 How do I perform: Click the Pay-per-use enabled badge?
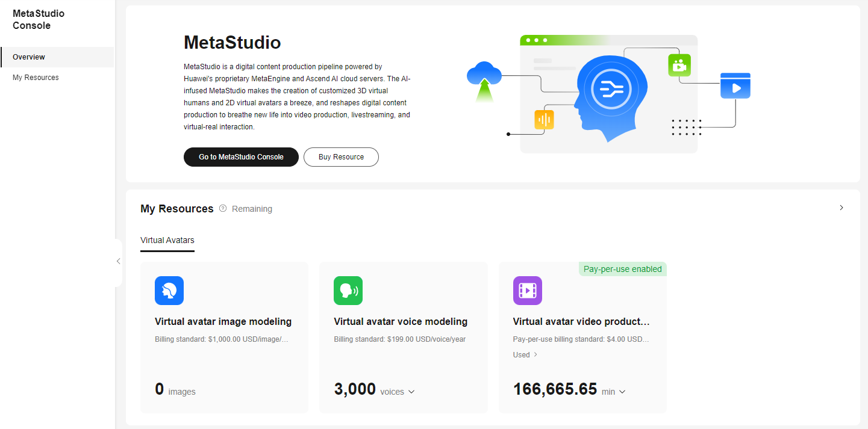(623, 269)
